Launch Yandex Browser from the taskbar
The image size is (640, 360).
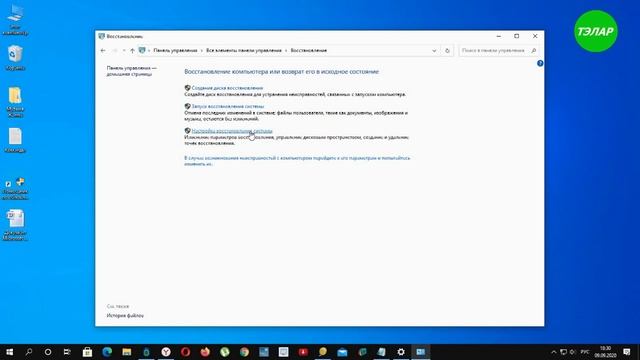(166, 352)
